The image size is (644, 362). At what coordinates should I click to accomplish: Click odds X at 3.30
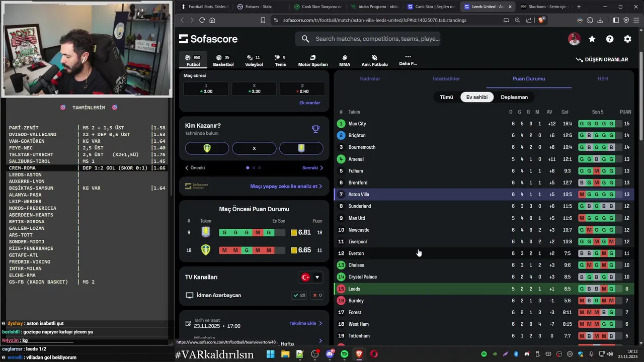254,89
